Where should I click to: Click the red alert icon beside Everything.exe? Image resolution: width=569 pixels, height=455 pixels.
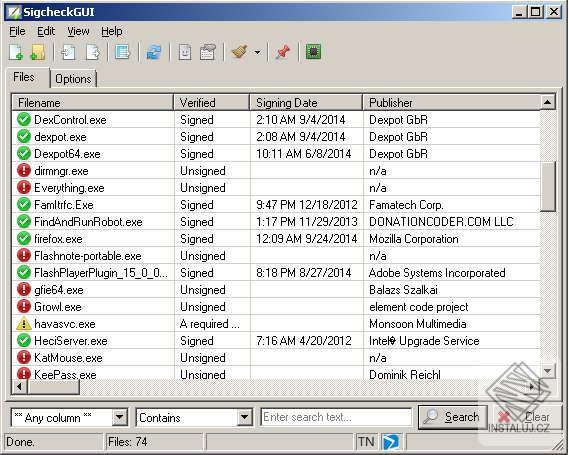(x=24, y=187)
